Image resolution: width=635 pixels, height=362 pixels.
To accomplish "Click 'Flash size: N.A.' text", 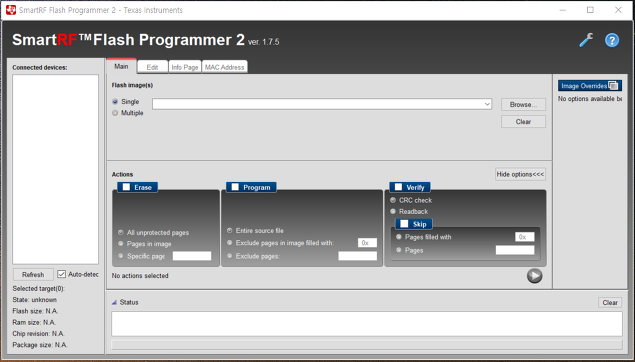I will (x=35, y=311).
